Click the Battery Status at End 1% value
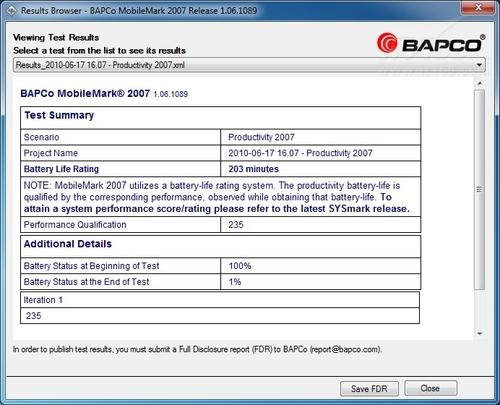Screen dimensions: 500x405 [235, 282]
